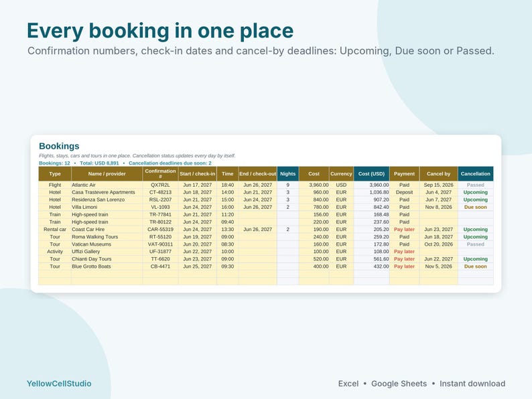Click the Name / provider column header

(x=107, y=173)
